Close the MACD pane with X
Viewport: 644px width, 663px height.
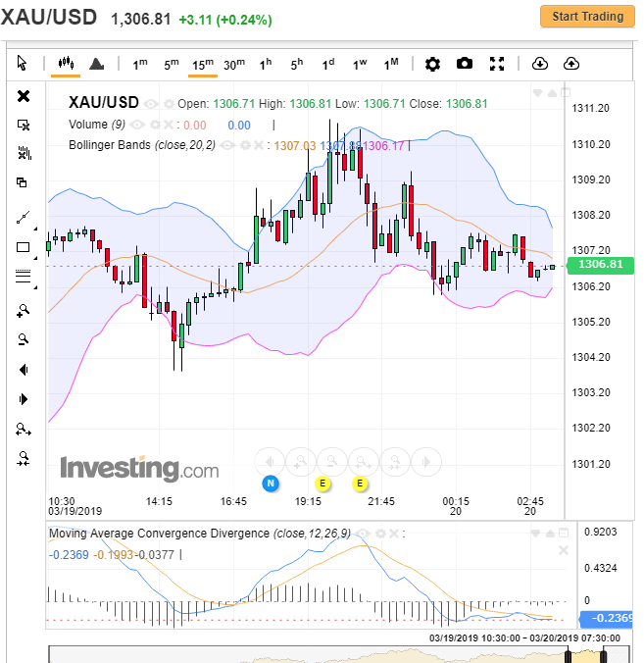point(564,550)
